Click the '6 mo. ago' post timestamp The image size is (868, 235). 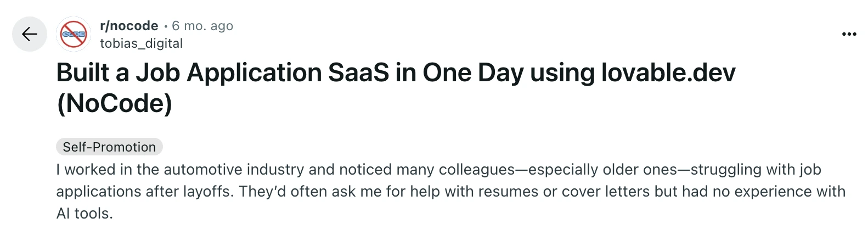pos(202,26)
